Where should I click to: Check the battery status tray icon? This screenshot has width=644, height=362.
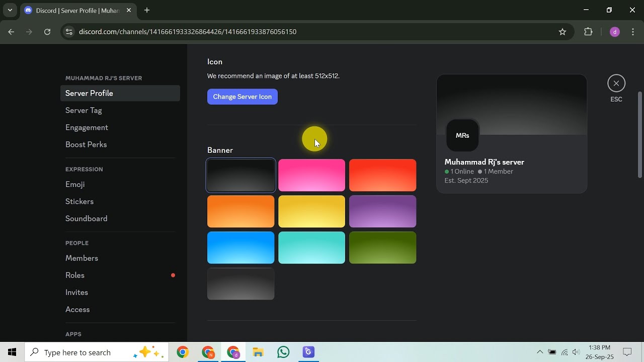(552, 352)
